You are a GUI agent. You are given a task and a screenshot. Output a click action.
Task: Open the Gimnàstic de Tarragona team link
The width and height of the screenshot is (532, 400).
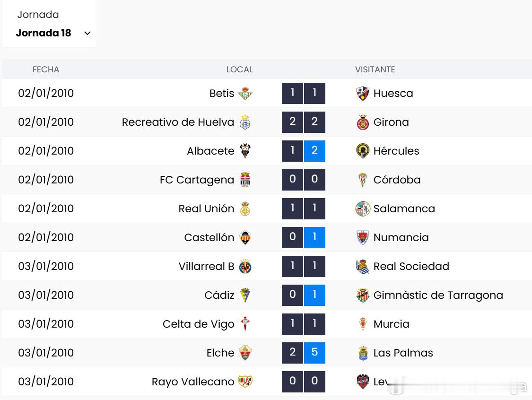tap(438, 296)
